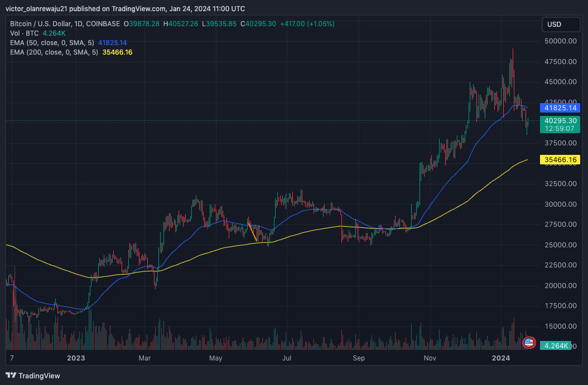Click the May label on time axis
The height and width of the screenshot is (385, 588).
[x=216, y=358]
